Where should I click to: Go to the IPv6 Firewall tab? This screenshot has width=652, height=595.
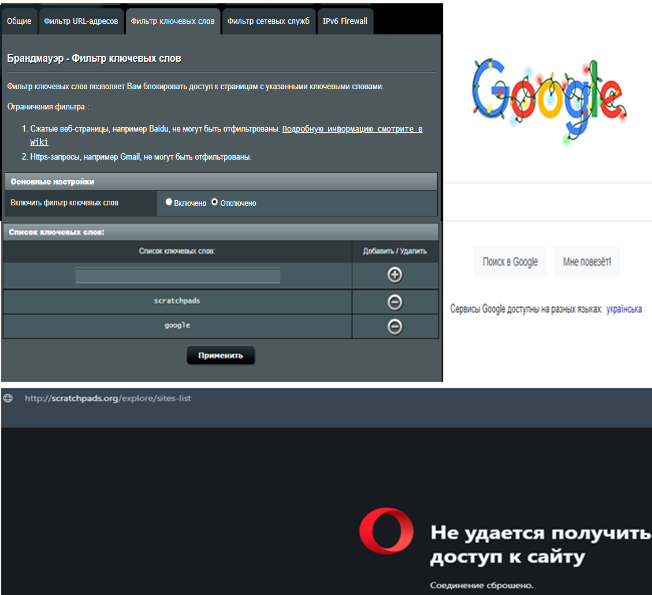click(344, 20)
